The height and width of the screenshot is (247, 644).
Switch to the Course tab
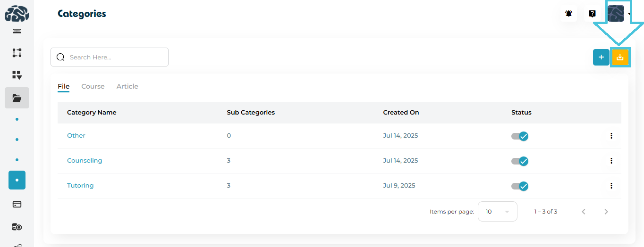[93, 86]
